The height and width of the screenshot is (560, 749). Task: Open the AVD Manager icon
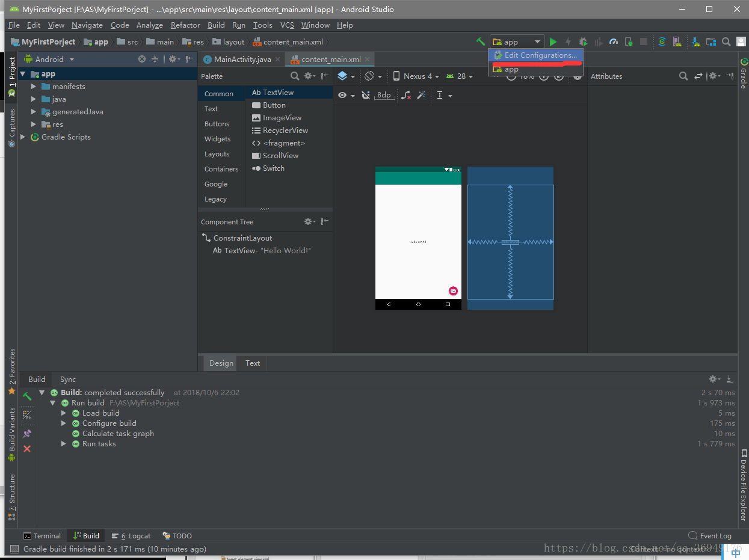677,42
